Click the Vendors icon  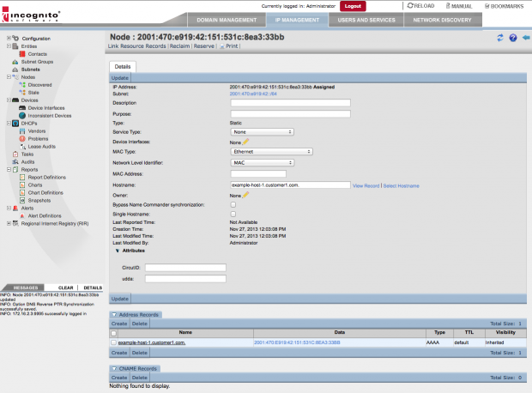coord(22,131)
